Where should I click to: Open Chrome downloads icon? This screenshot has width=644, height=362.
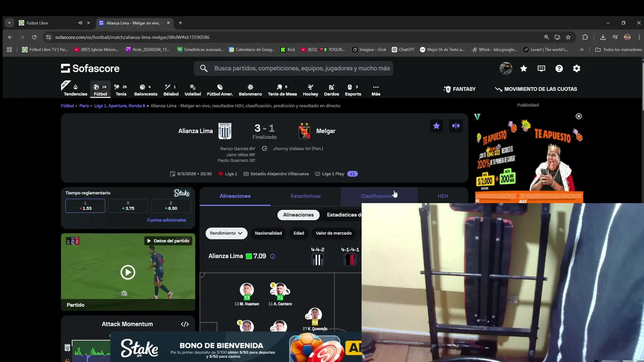coord(603,37)
